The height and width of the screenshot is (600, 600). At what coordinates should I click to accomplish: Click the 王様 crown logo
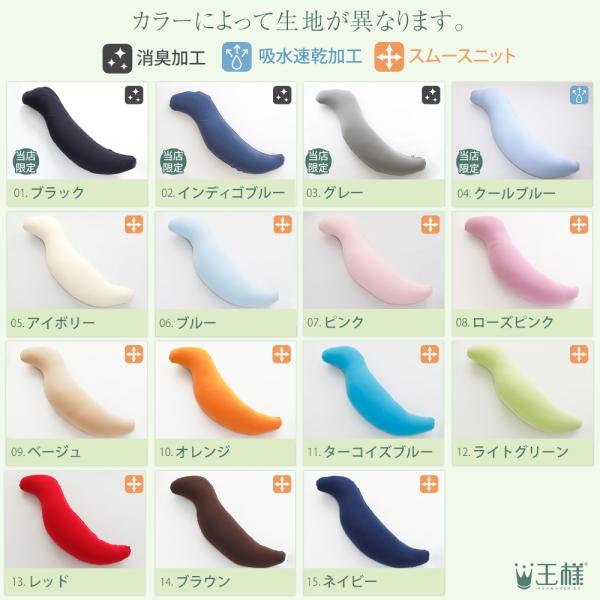pyautogui.click(x=550, y=575)
